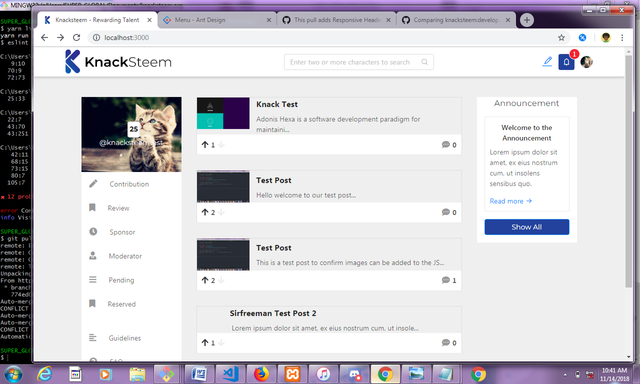The width and height of the screenshot is (640, 384).
Task: Reload the page in Chrome
Action: 76,38
